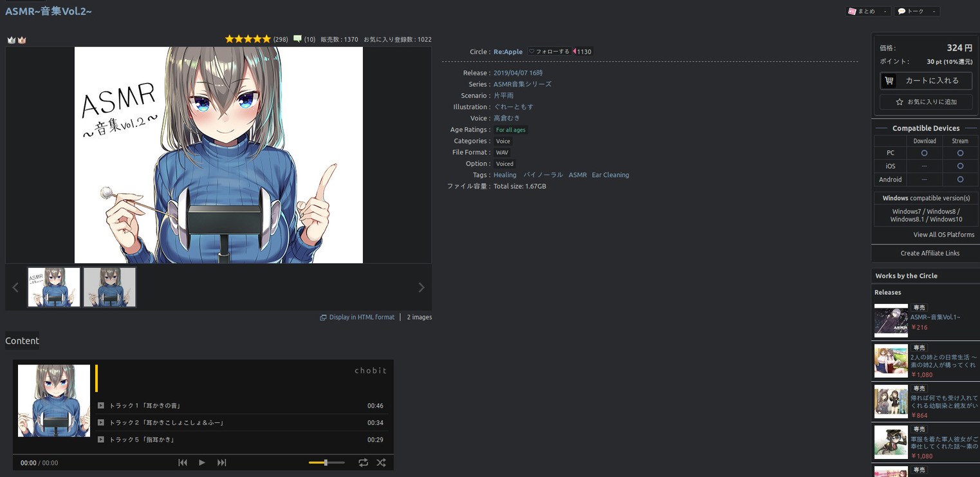Click the Voice category tag
The width and height of the screenshot is (980, 477).
pos(503,141)
